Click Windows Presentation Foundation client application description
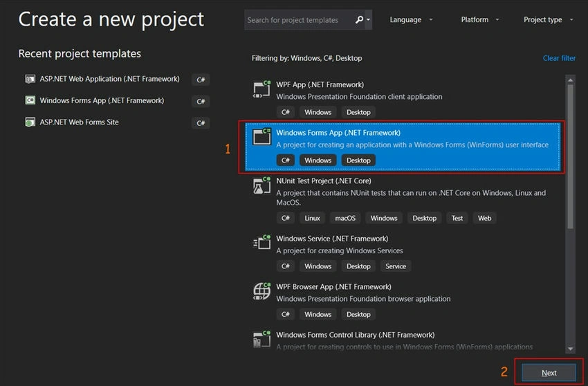The height and width of the screenshot is (386, 588). (359, 97)
